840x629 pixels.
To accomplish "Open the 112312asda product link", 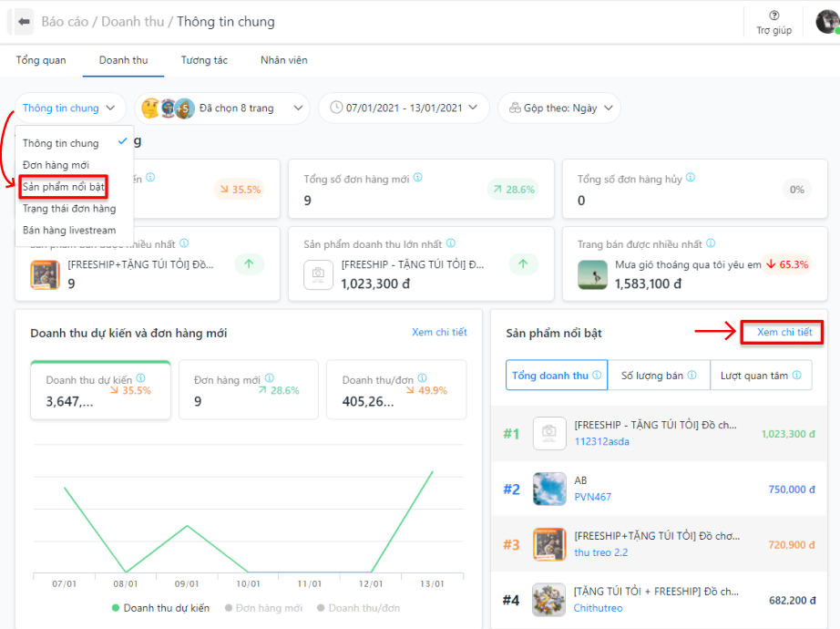I will [601, 442].
